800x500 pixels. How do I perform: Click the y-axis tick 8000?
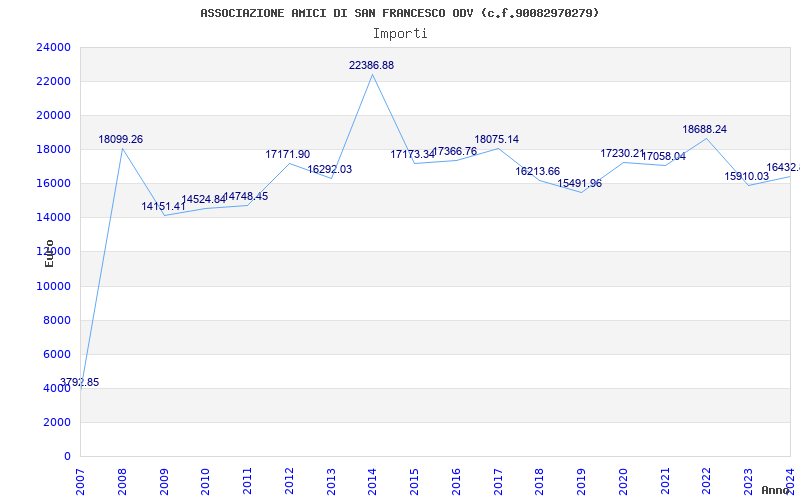[x=56, y=320]
